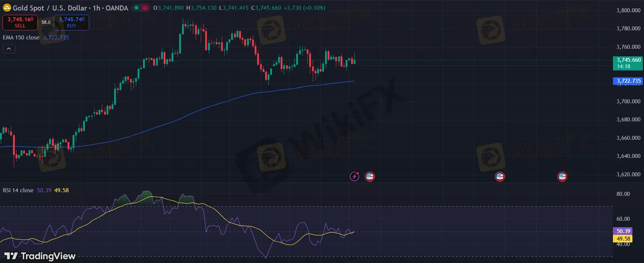The height and width of the screenshot is (263, 644).
Task: Click the green market status dot
Action: (137, 8)
